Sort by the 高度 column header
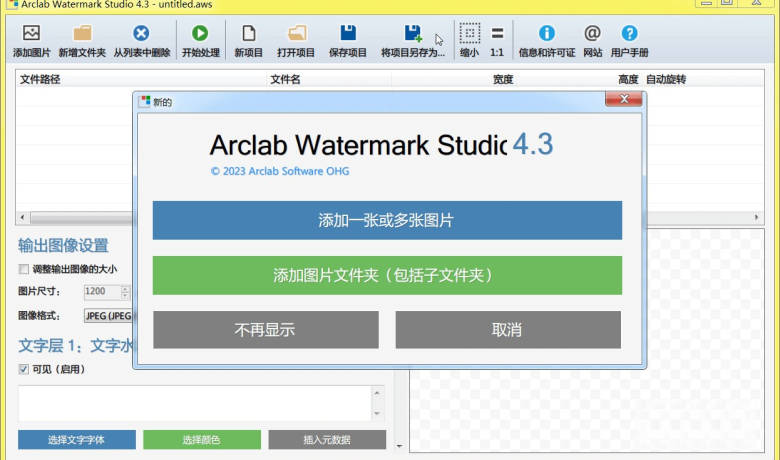Image resolution: width=780 pixels, height=460 pixels. coord(579,79)
